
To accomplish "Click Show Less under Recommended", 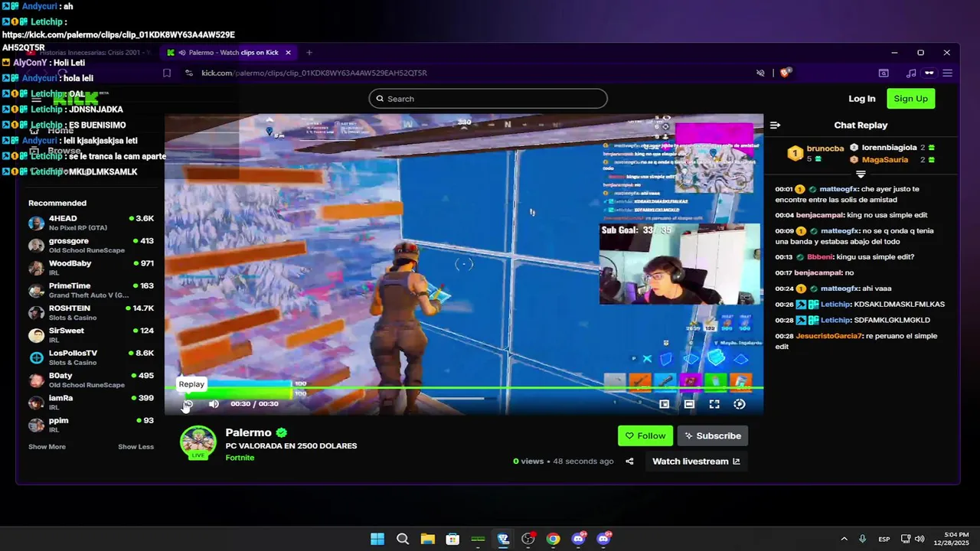I will [136, 447].
